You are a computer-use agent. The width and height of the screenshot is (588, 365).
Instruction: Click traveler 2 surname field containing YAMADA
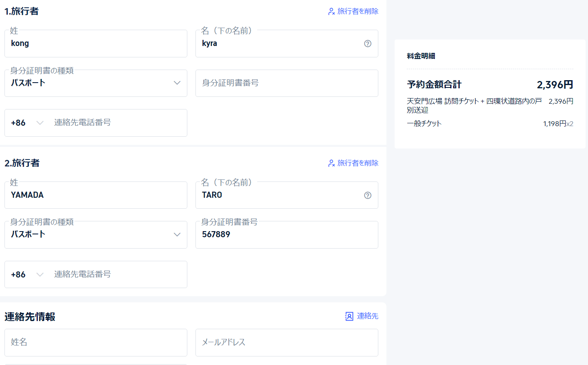(x=96, y=195)
